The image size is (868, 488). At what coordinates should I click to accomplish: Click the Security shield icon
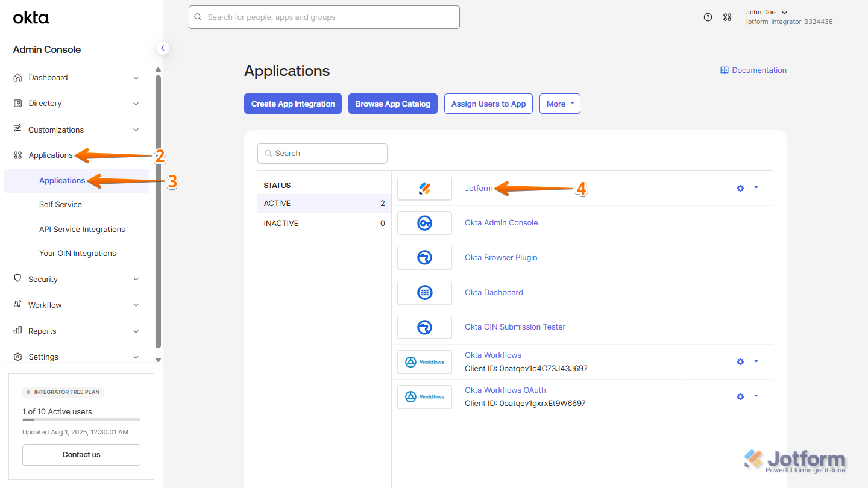[17, 279]
